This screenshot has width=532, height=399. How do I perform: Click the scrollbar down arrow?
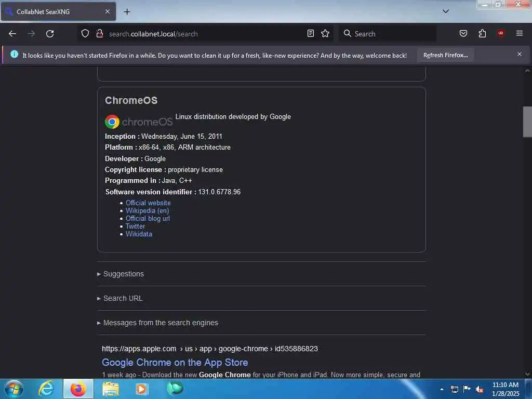click(527, 374)
